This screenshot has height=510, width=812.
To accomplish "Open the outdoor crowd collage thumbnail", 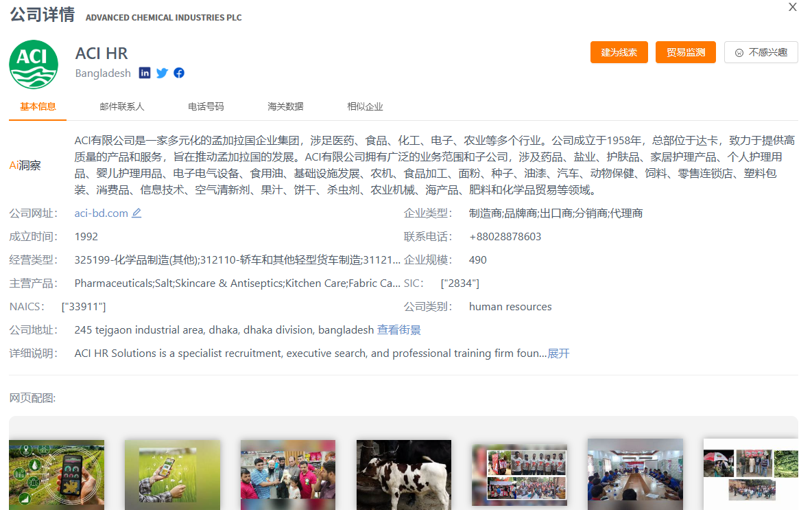I will [751, 475].
